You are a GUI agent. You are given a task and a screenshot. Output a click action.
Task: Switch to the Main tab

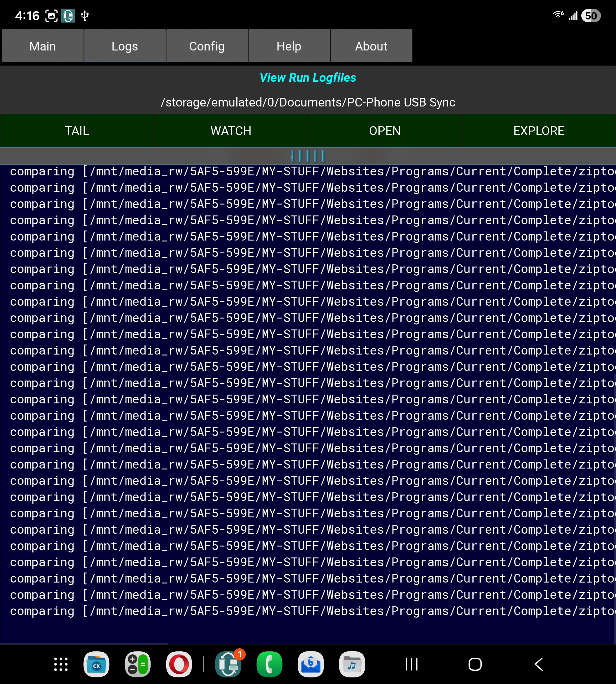43,46
